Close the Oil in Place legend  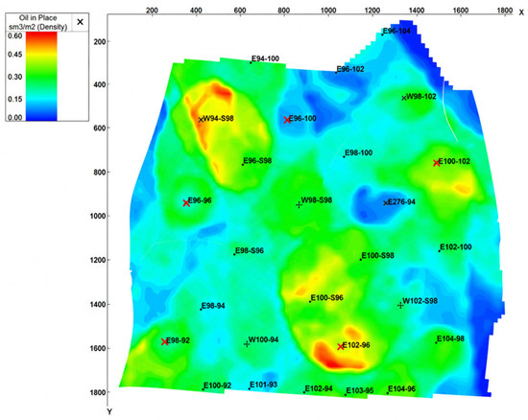point(80,22)
